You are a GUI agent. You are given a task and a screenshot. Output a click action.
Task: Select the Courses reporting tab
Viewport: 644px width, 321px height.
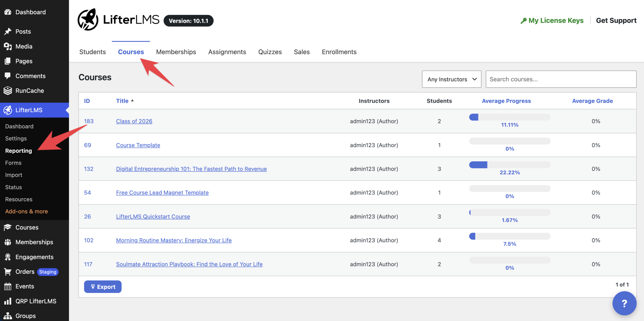(x=131, y=52)
